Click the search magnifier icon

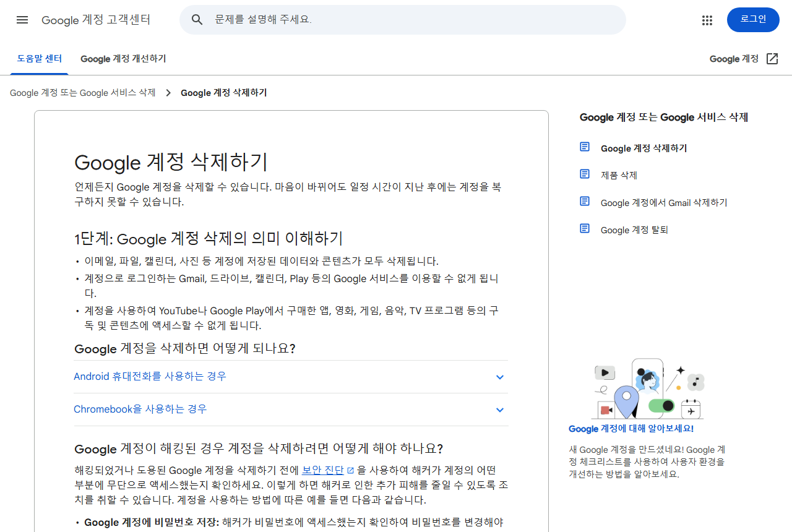pos(197,20)
